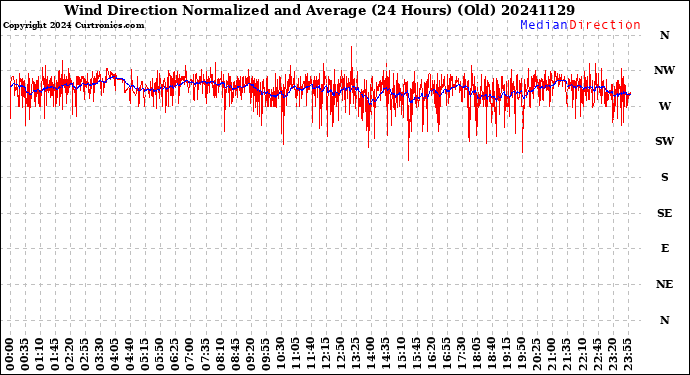Screen dimensions: 690x375
Task: Click the 01:45 time axis label
Action: tap(55, 354)
